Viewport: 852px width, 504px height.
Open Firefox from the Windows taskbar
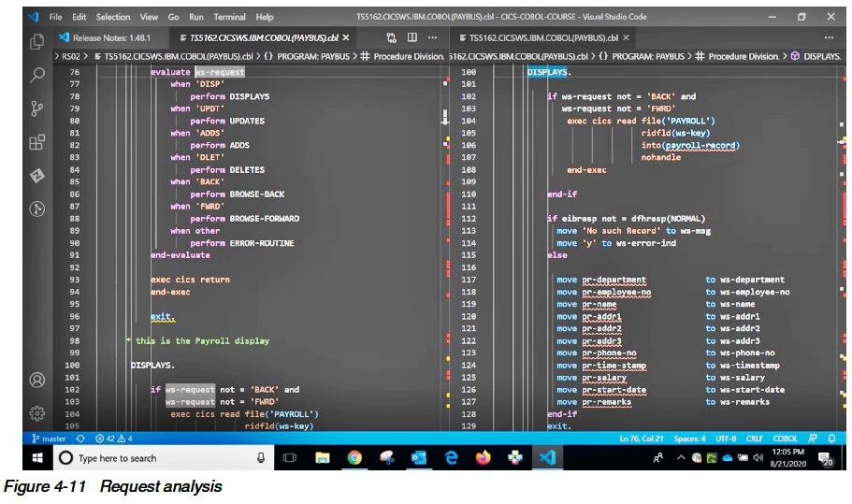(483, 458)
